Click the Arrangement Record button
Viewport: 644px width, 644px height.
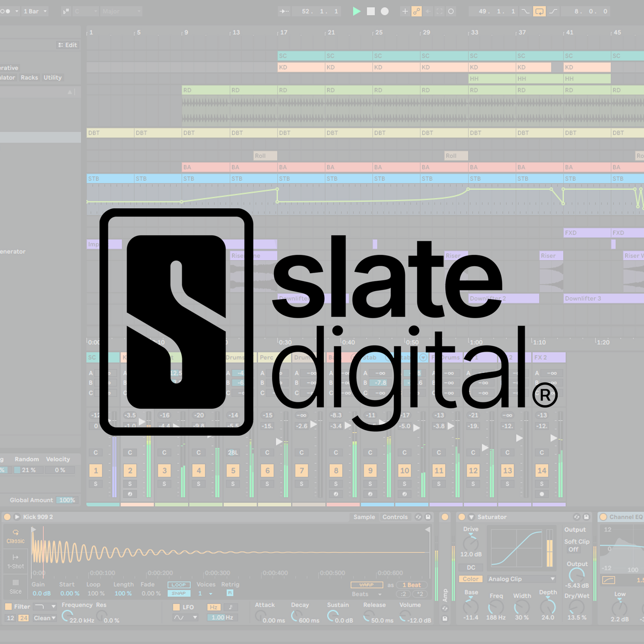coord(385,12)
